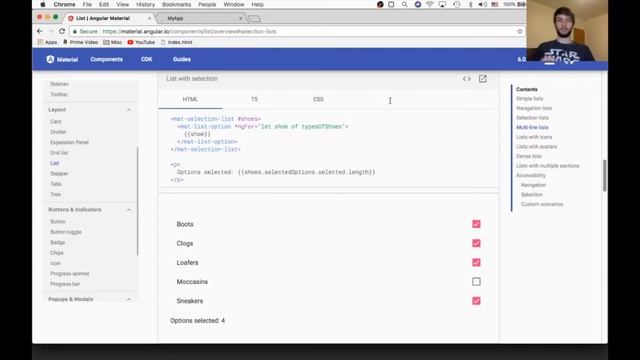640x360 pixels.
Task: Reload the page with refresh icon
Action: point(62,31)
